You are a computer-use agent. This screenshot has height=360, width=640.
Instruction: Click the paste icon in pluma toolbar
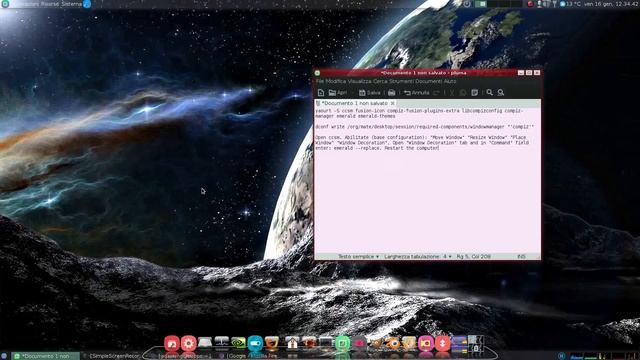click(474, 93)
